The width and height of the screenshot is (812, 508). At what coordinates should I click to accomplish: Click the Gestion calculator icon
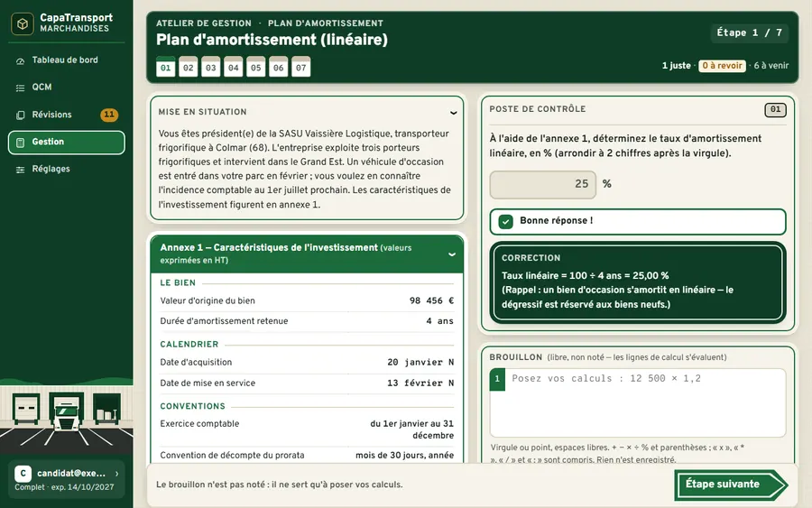[20, 143]
